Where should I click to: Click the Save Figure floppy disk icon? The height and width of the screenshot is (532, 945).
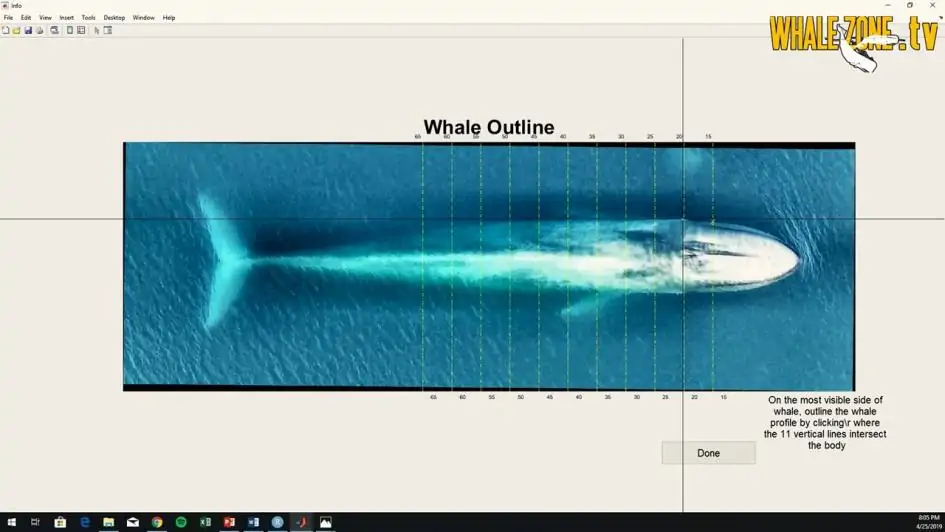click(28, 30)
